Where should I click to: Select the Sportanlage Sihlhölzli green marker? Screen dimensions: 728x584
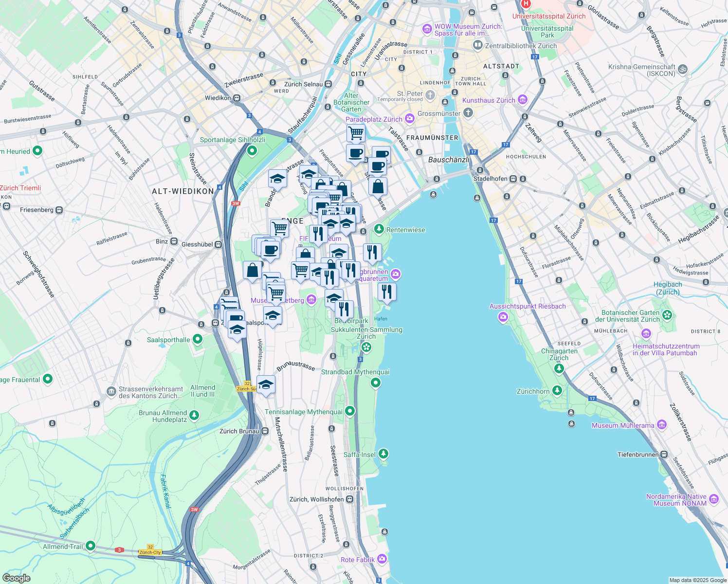click(x=252, y=151)
